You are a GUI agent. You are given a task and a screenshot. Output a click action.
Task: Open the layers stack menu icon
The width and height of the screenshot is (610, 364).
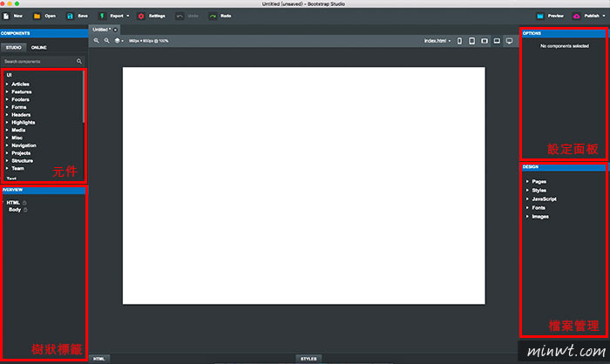point(117,41)
